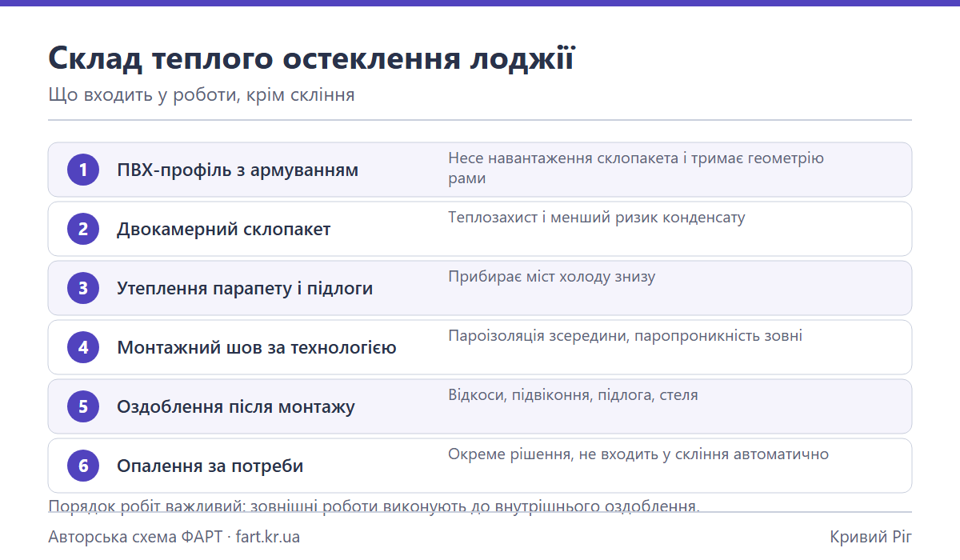Click 'Двокамерний склопакет' row title

click(x=224, y=230)
